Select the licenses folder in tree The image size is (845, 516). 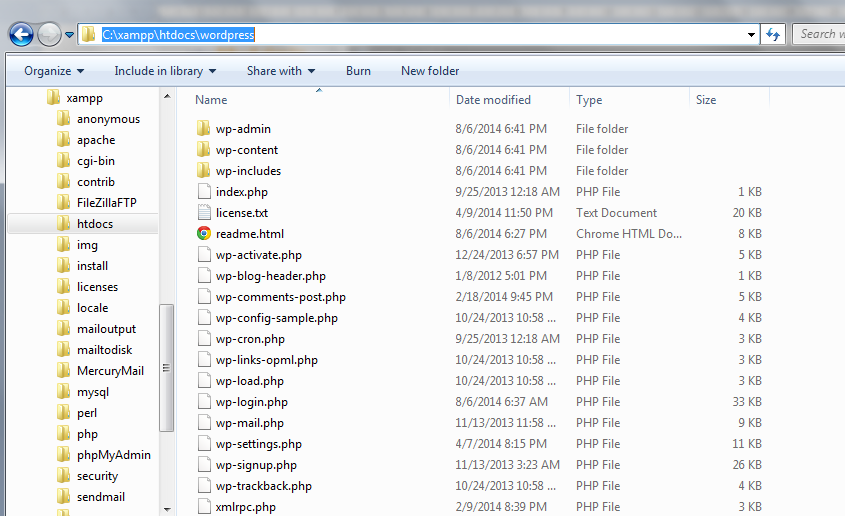pos(97,287)
